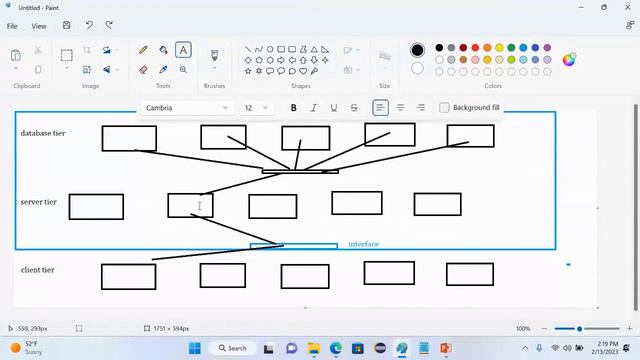Select the Magnifier tool
This screenshot has width=640, height=360.
183,70
